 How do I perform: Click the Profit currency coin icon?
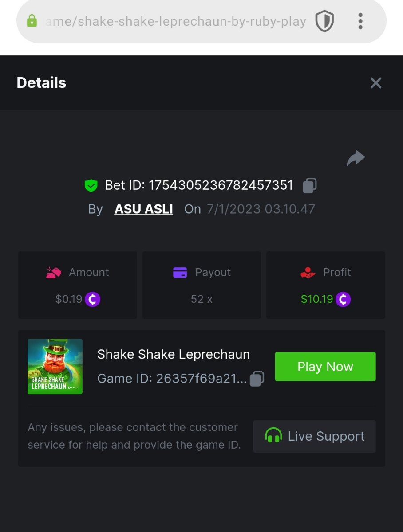[x=343, y=299]
